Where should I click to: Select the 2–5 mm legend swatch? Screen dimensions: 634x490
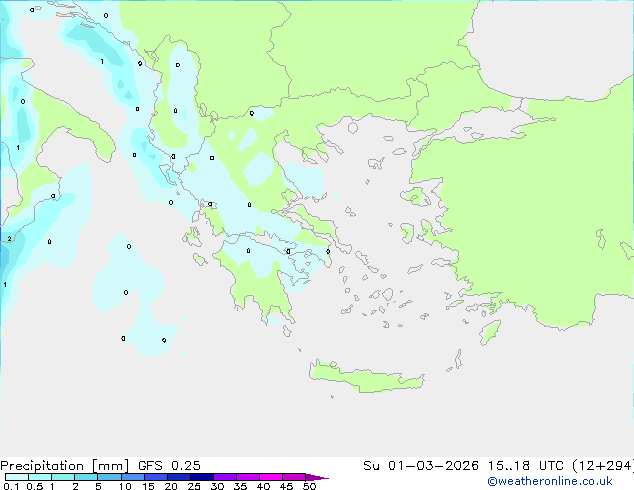86,477
